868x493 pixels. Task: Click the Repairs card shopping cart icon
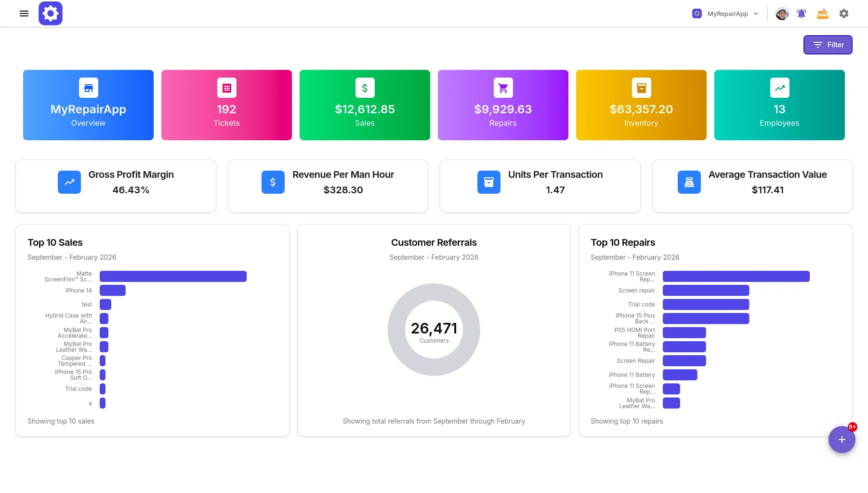pos(503,88)
